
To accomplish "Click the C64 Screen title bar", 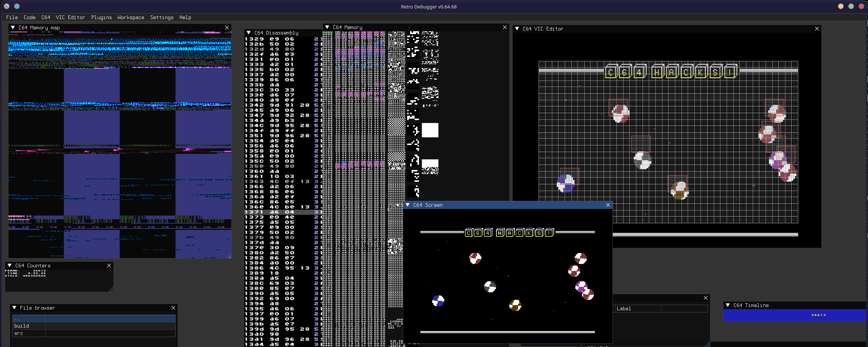I will 507,205.
